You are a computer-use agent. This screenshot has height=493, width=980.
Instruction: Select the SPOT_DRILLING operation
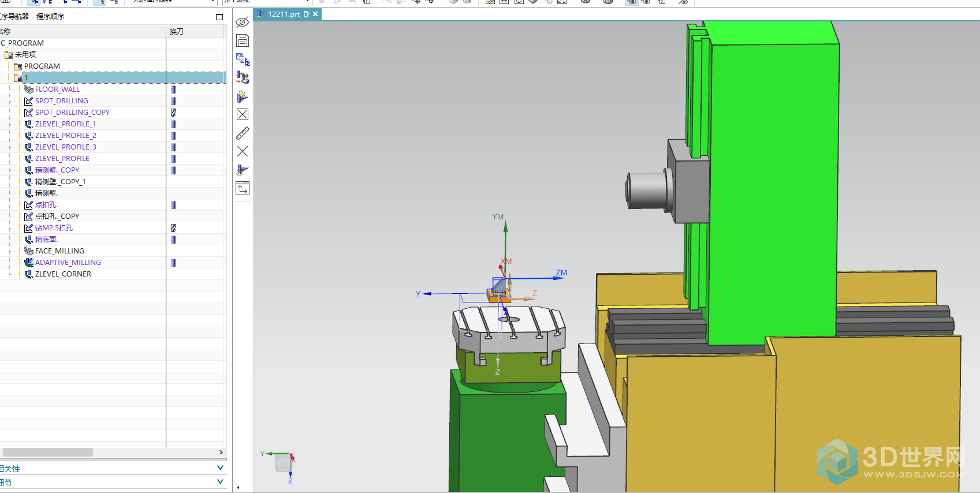[x=62, y=101]
